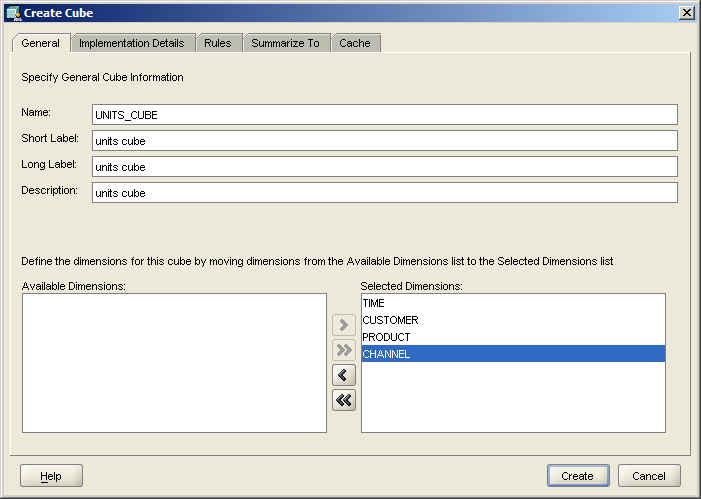Click the Create Cube title bar icon

(14, 13)
